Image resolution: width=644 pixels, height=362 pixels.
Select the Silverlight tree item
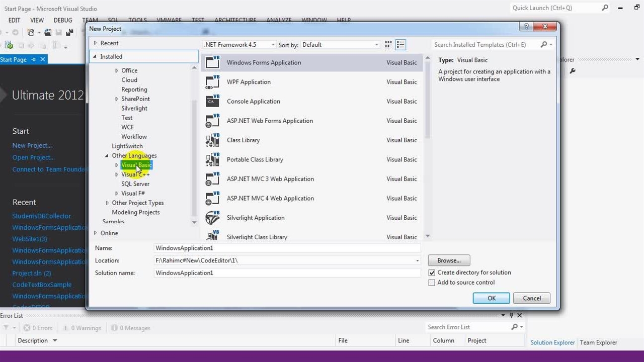(x=134, y=109)
